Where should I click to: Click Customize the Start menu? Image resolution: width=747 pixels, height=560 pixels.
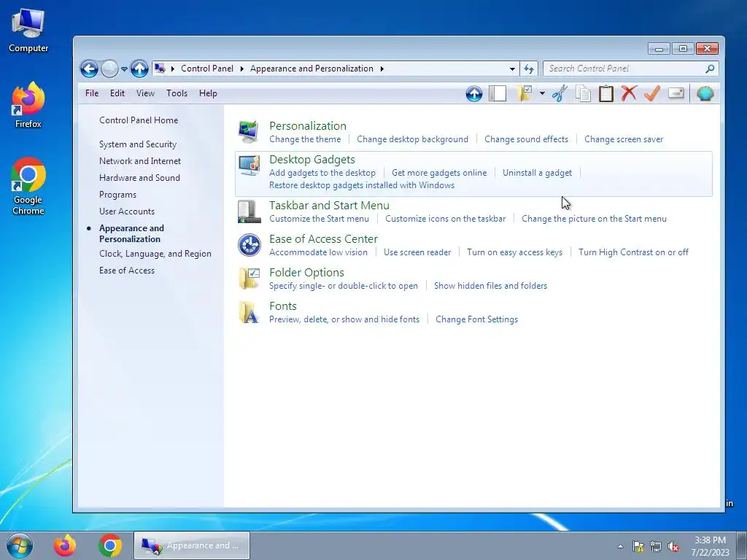pos(320,219)
